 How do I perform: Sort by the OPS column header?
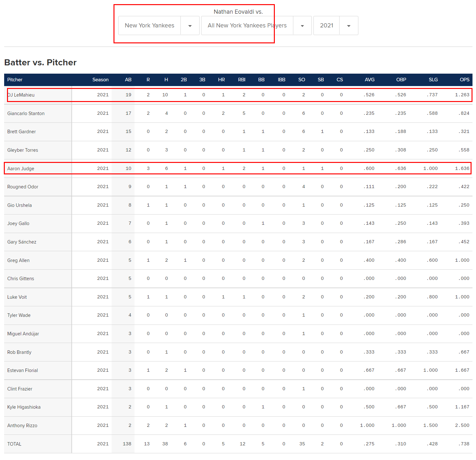(465, 80)
